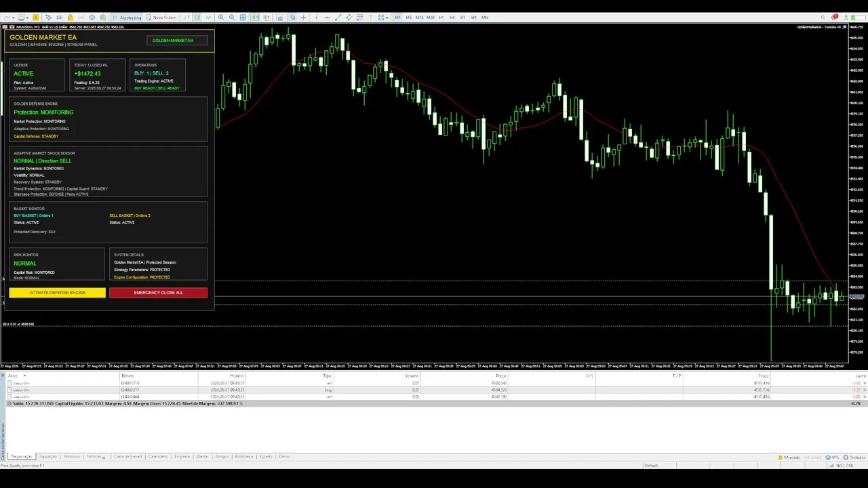Open the Alertas tab
Image resolution: width=868 pixels, height=488 pixels.
201,456
